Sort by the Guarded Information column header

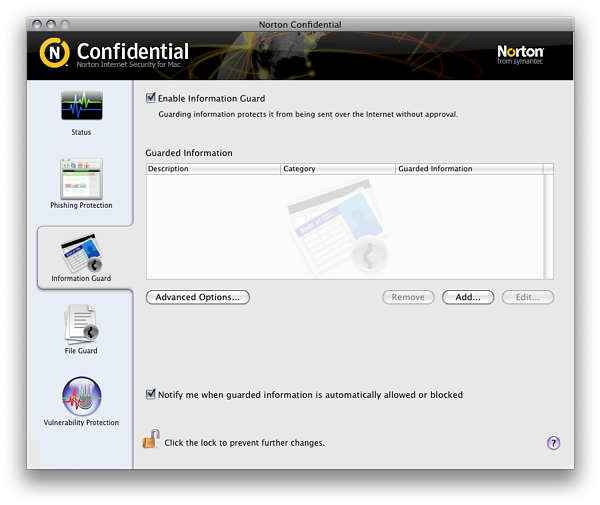[468, 169]
